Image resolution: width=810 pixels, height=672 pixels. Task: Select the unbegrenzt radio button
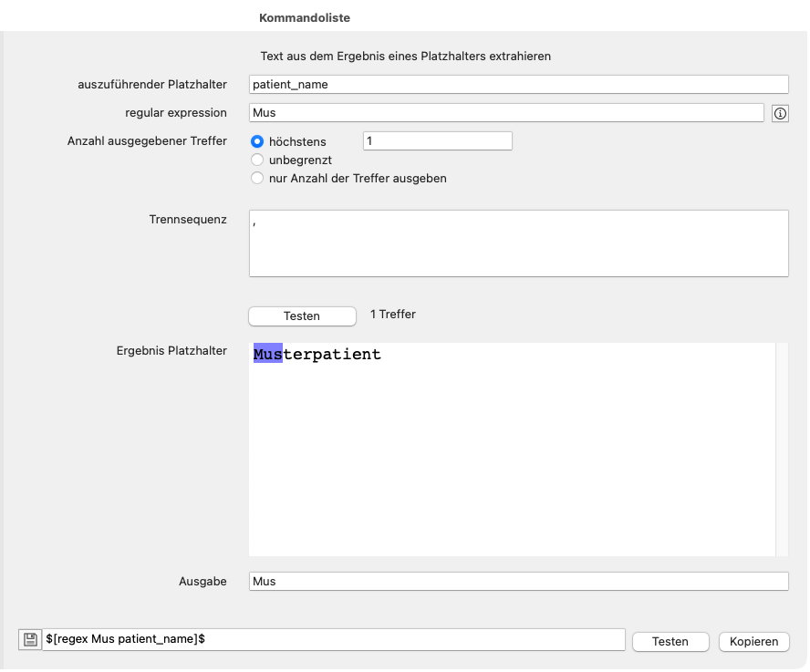click(256, 160)
